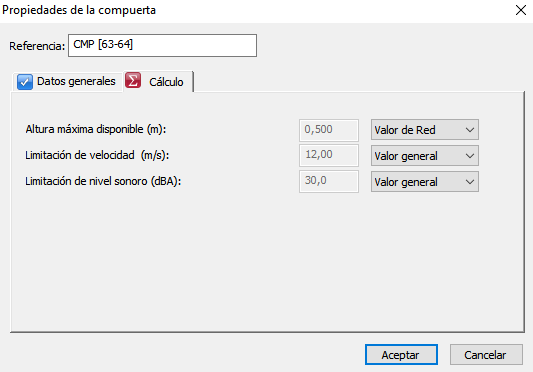533x372 pixels.
Task: Click the sound level field showing 30,0
Action: [329, 181]
